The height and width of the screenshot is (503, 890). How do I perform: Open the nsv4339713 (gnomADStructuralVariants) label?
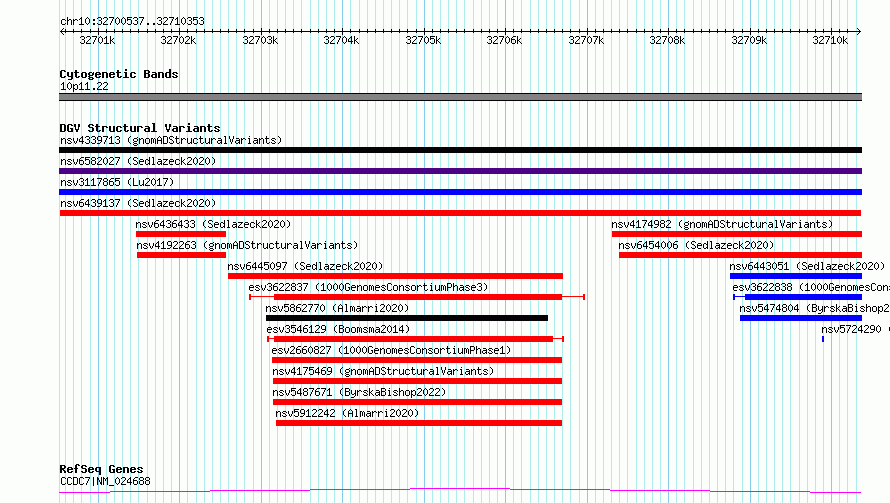point(171,140)
